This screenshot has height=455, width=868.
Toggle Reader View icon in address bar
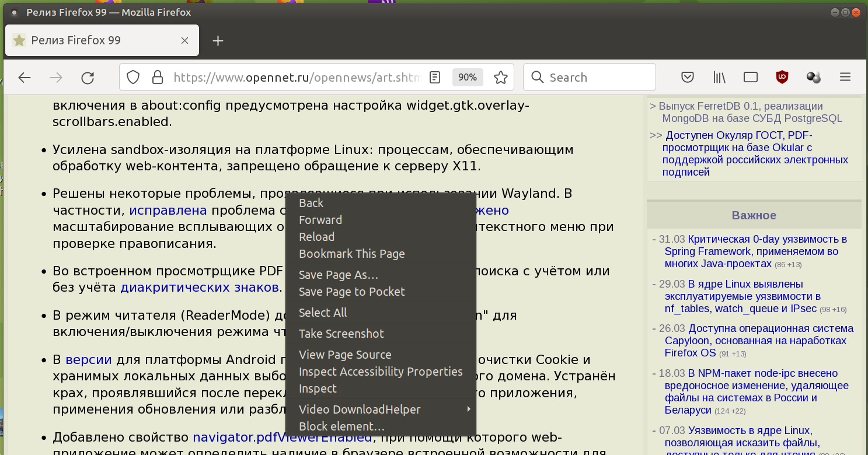[435, 78]
